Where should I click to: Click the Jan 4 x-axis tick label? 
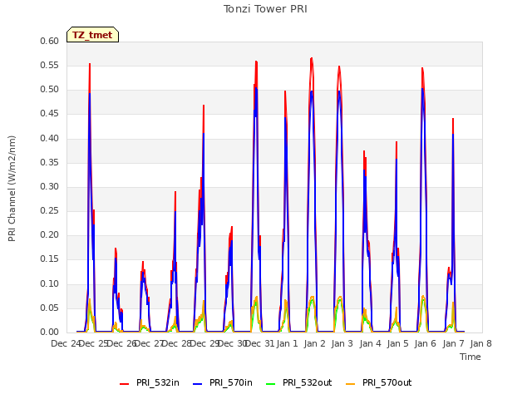click(370, 343)
